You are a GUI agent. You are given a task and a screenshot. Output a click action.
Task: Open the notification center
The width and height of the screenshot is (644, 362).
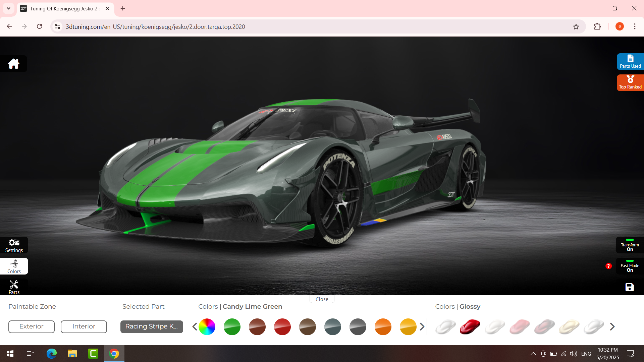click(x=630, y=354)
